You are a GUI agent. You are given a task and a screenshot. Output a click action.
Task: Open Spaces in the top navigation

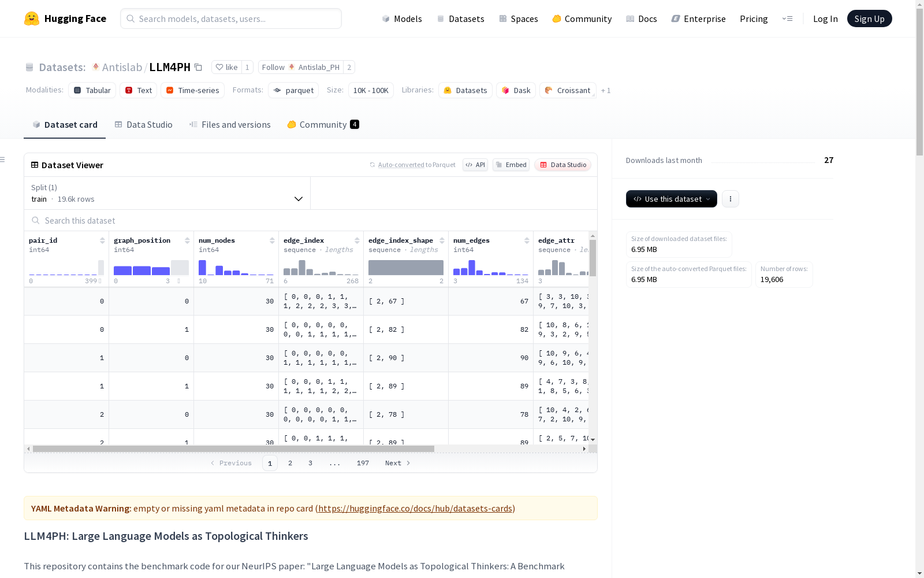coord(519,18)
